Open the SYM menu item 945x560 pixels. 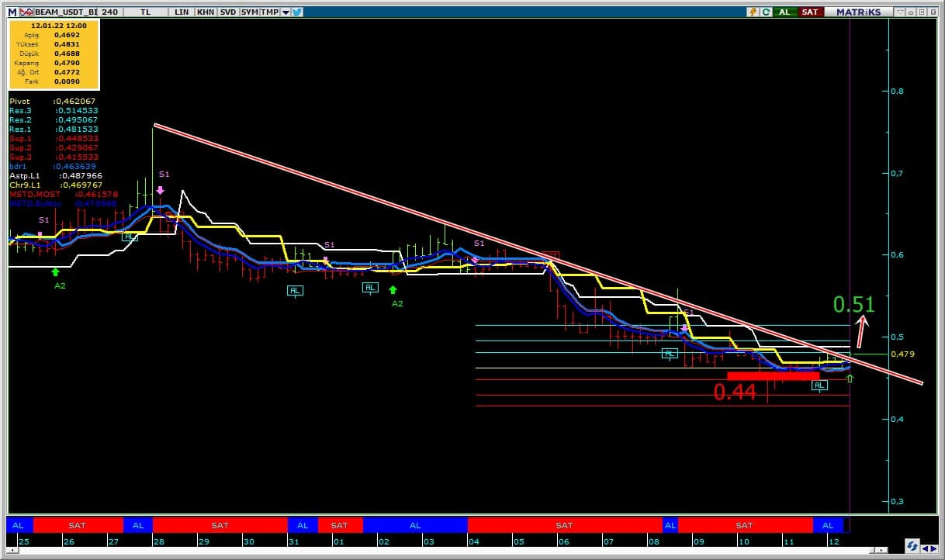pyautogui.click(x=250, y=12)
